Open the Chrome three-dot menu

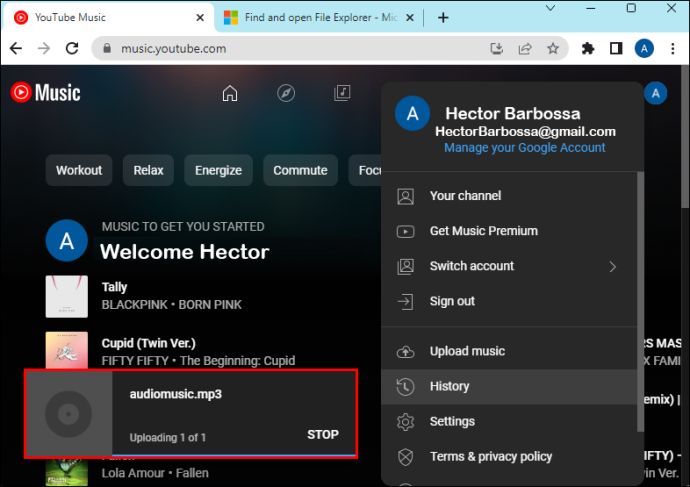click(x=672, y=48)
